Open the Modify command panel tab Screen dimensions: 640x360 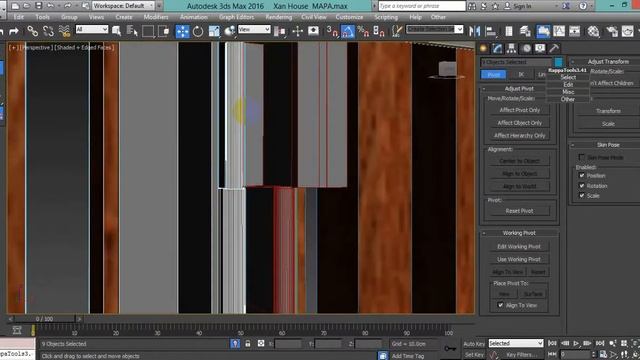pyautogui.click(x=497, y=48)
